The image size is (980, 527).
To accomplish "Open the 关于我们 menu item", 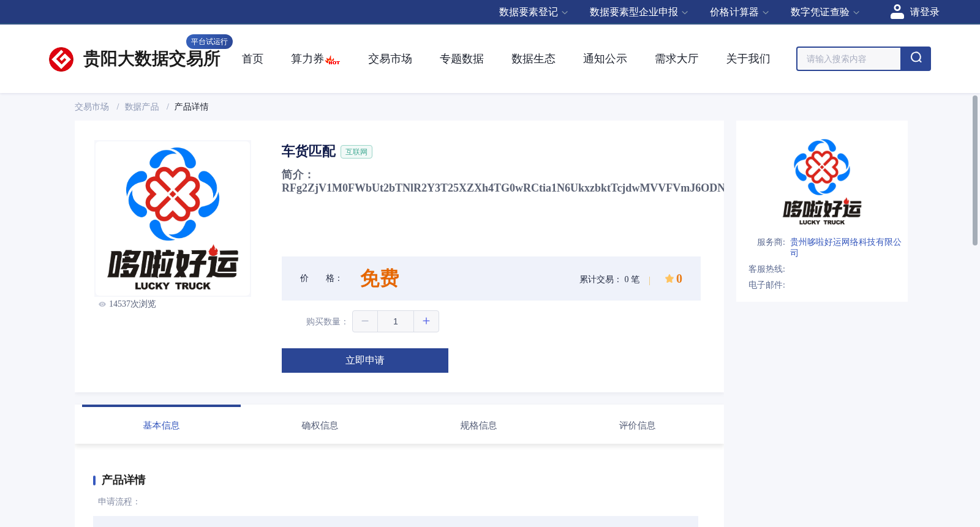I will pyautogui.click(x=748, y=59).
